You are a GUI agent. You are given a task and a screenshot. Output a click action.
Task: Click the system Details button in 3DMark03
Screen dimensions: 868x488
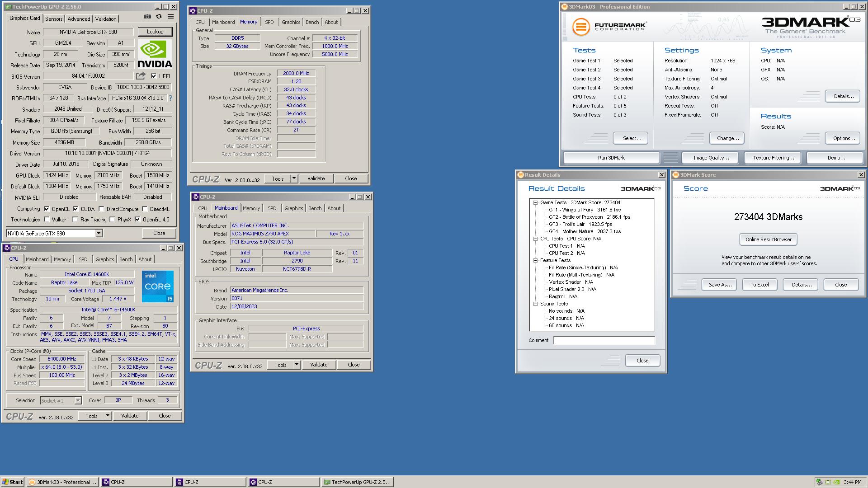(x=844, y=96)
